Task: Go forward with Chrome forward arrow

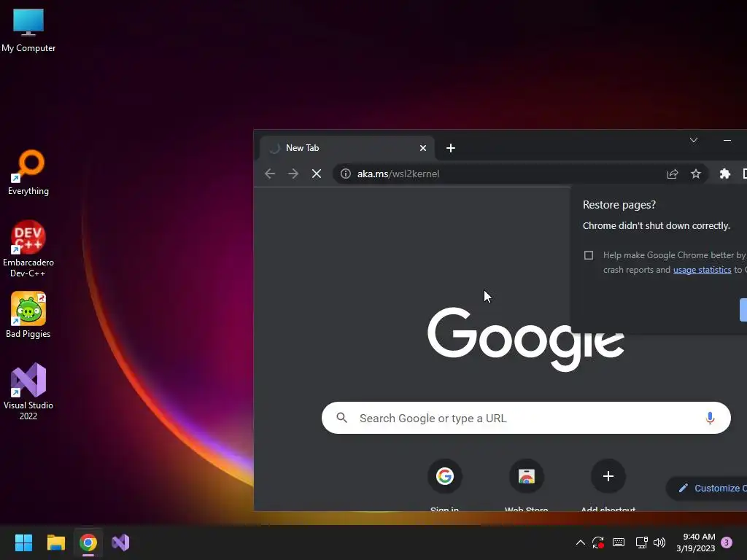Action: pos(293,174)
